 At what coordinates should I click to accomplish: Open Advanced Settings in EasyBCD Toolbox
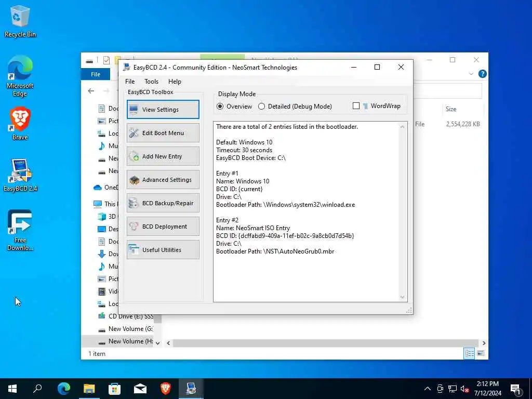click(163, 179)
